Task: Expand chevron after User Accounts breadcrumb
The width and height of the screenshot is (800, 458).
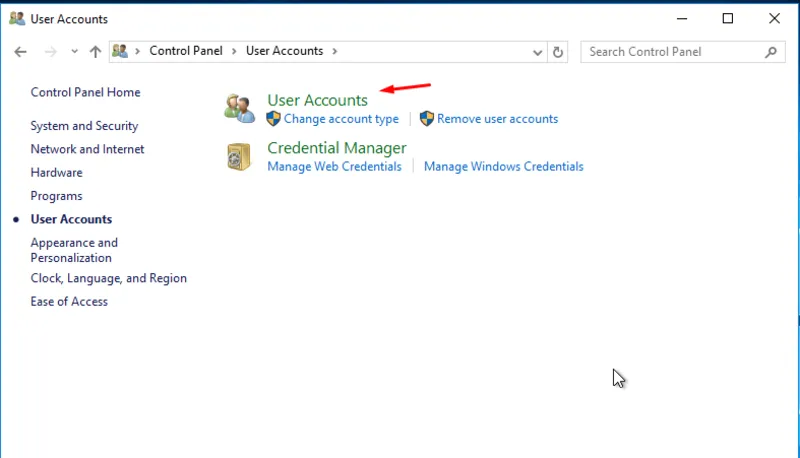Action: (334, 51)
